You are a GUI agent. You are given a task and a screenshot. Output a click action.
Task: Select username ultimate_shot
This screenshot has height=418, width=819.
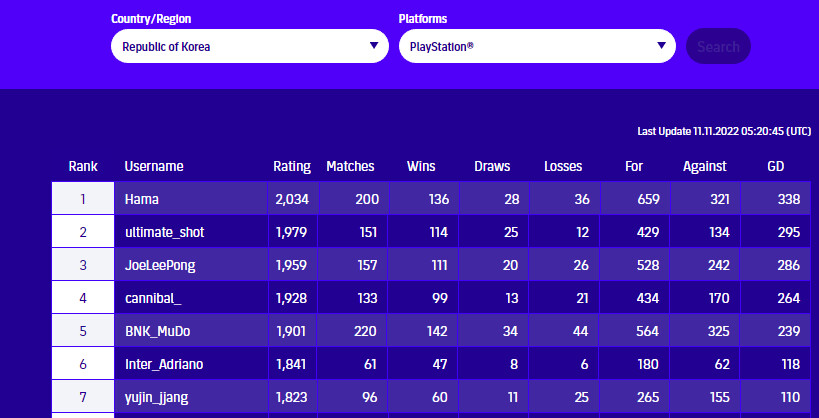(164, 232)
